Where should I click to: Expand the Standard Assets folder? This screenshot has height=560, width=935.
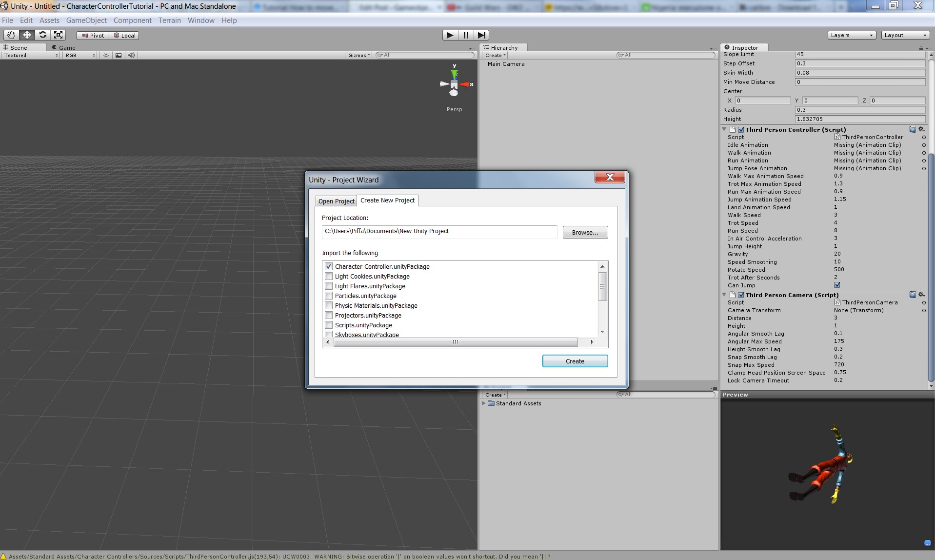click(x=484, y=403)
